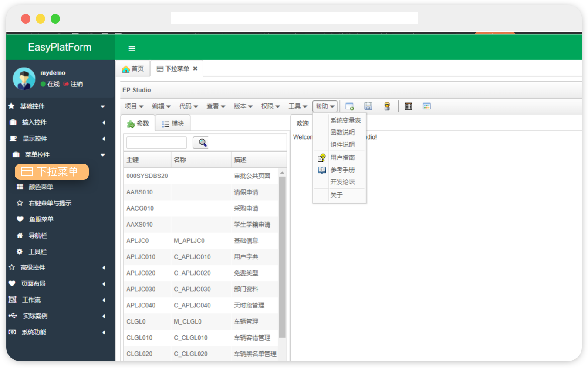This screenshot has width=588, height=368.
Task: Switch to the 首页 tab
Action: 133,69
